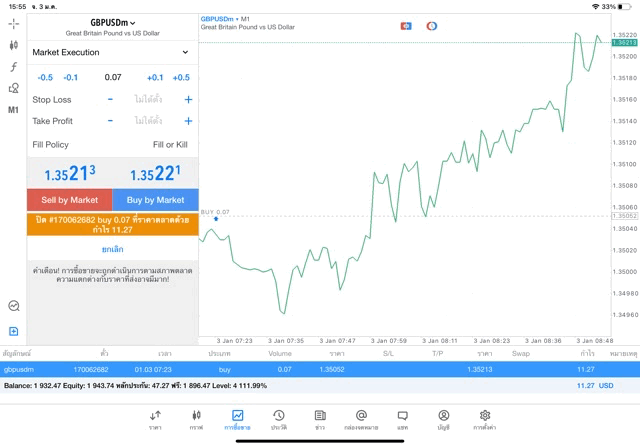This screenshot has width=640, height=447.
Task: Open the History tab clock icon
Action: tap(278, 419)
